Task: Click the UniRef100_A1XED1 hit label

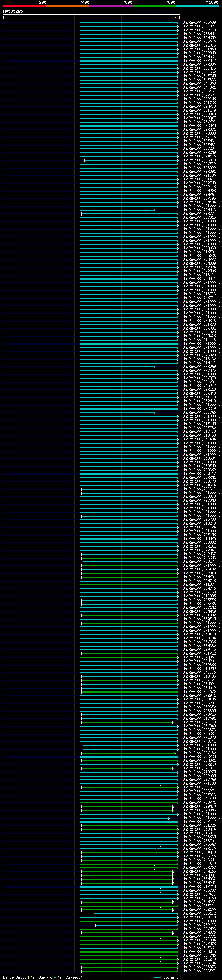Action: pos(199,252)
